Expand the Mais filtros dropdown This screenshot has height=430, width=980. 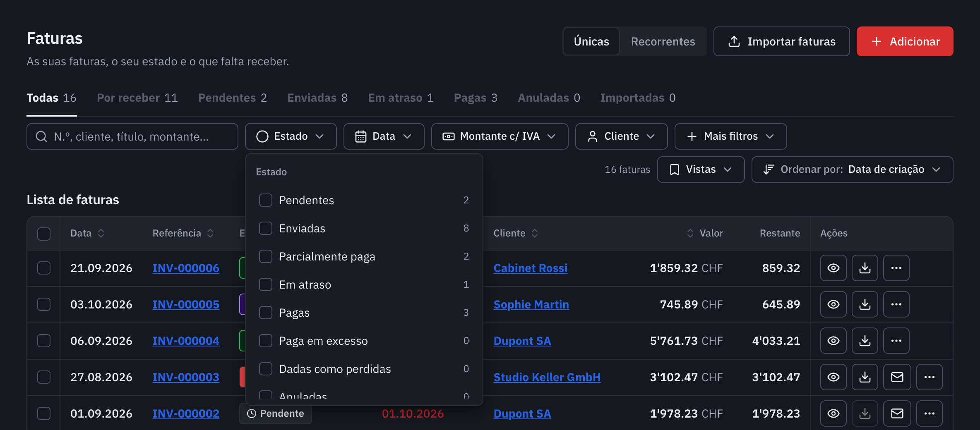730,136
